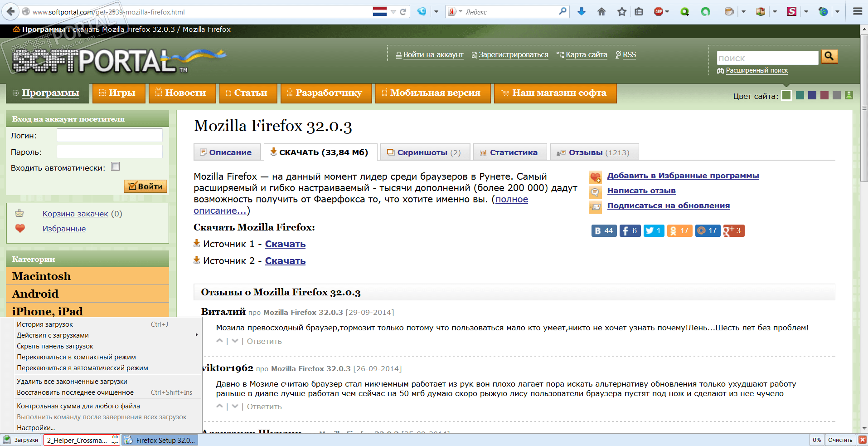Screen dimensions: 868x446
Task: Switch to the Описание tab
Action: point(227,152)
